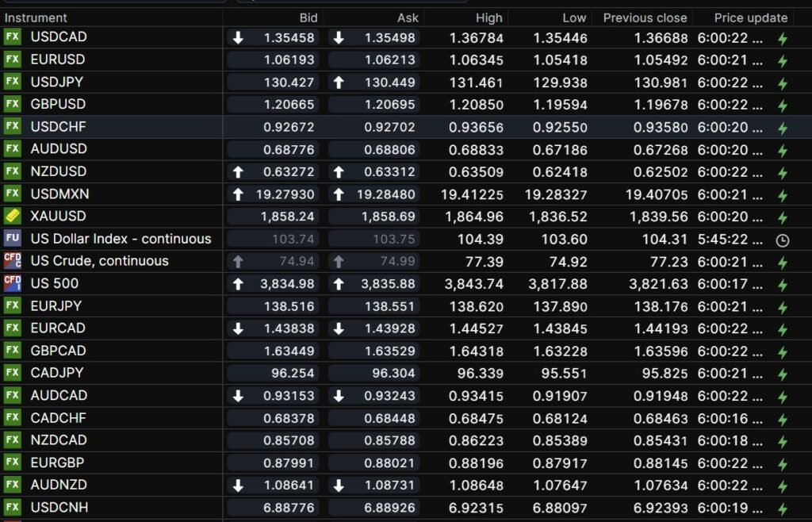Click the FX icon beside AUDNZD
812x522 pixels.
pyautogui.click(x=12, y=485)
